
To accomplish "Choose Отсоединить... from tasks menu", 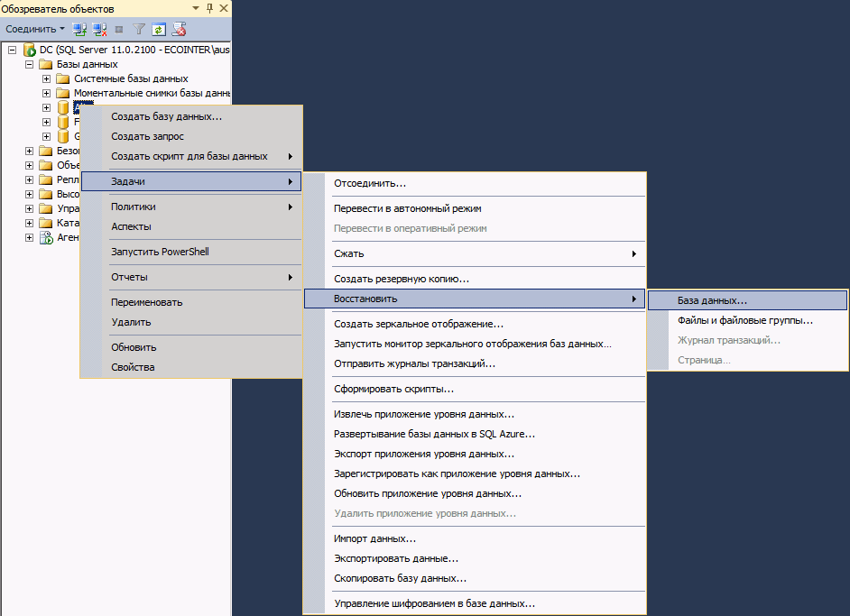I will (370, 184).
